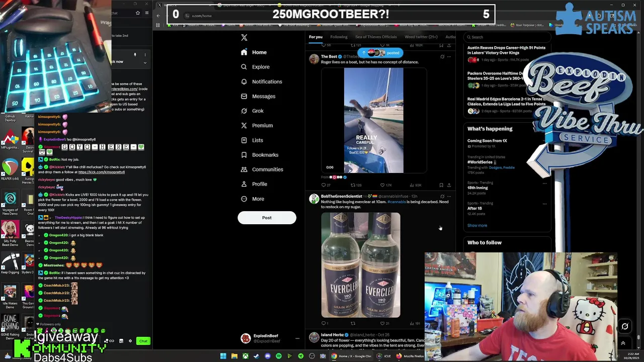Share The Best's Roger boat post
644x362 pixels.
(449, 185)
